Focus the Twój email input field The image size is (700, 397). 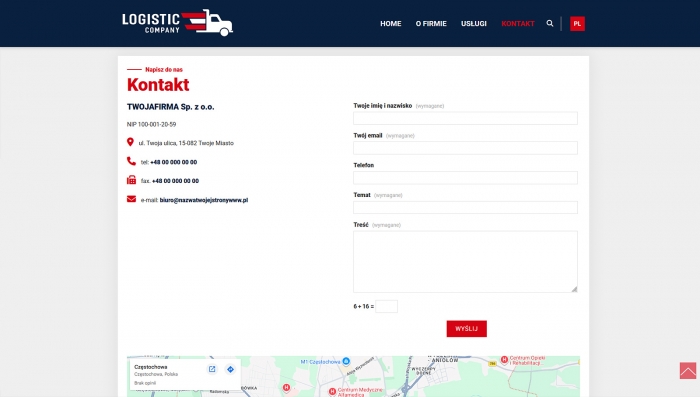point(465,148)
